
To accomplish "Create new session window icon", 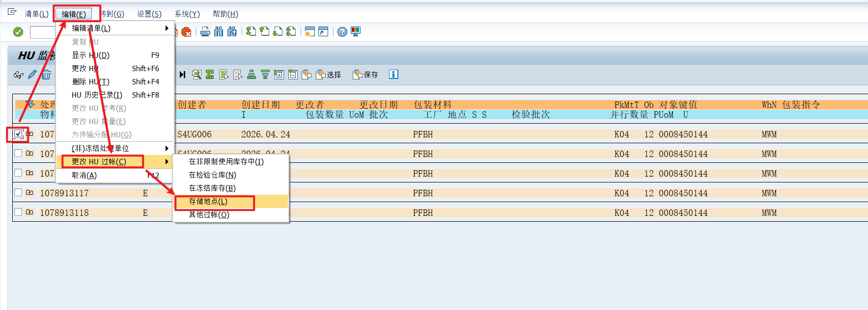I will tap(309, 32).
